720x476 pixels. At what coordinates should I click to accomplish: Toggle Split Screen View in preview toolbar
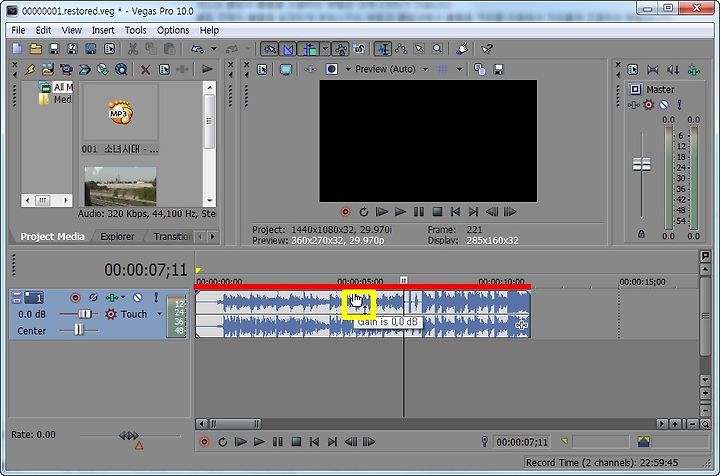pyautogui.click(x=332, y=69)
